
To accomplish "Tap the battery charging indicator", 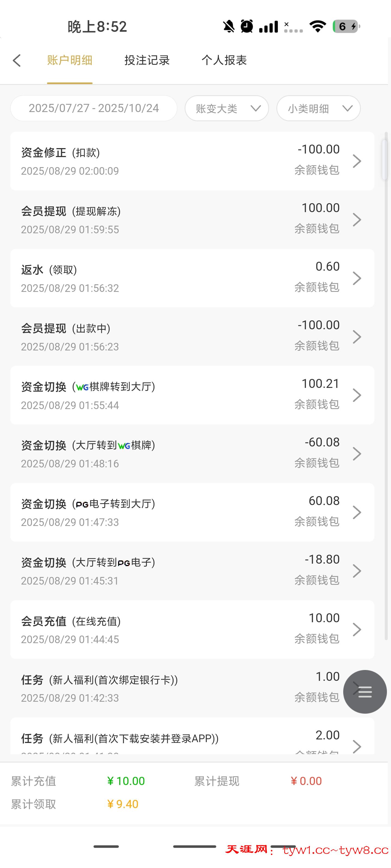I will (346, 26).
